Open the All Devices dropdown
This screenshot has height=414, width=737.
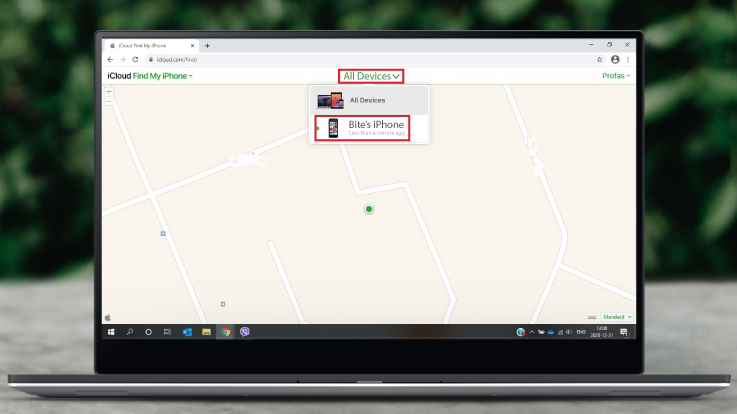371,76
